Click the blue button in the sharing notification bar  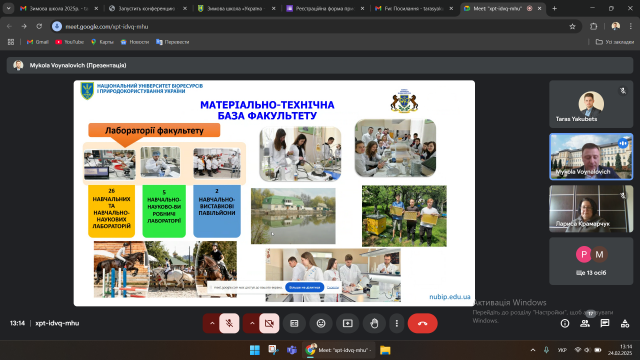304,287
